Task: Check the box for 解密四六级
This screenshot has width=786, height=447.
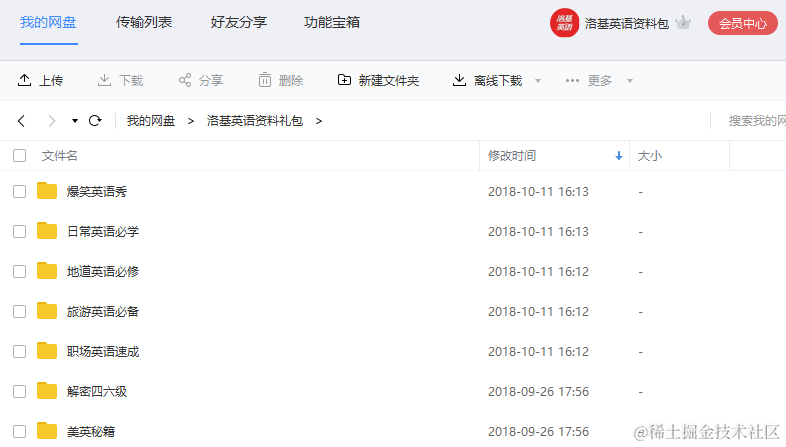Action: 20,391
